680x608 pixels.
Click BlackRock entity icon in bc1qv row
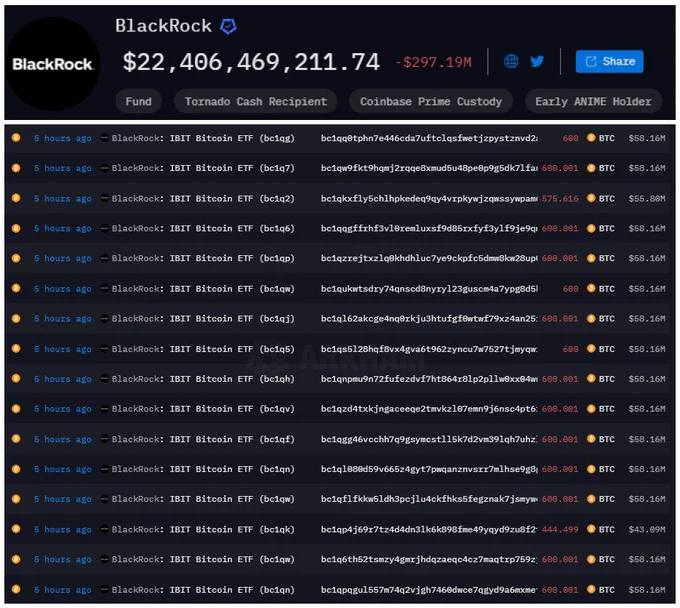(104, 409)
